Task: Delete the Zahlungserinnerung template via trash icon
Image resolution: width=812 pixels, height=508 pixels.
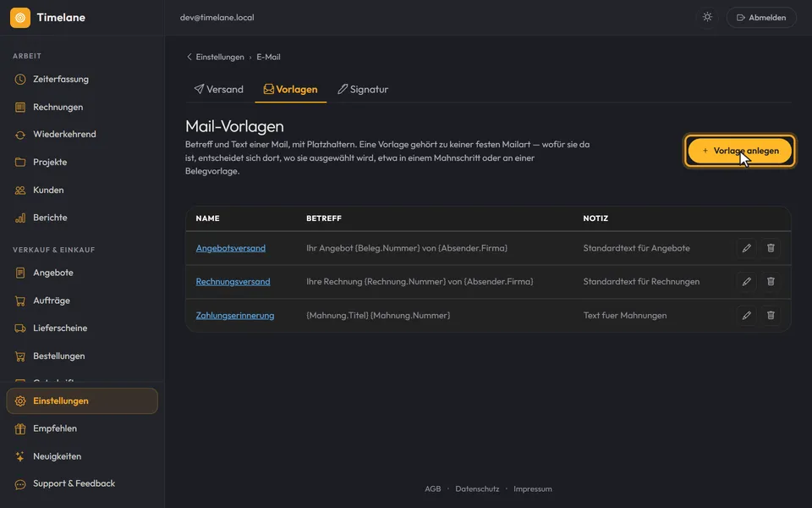Action: tap(771, 315)
